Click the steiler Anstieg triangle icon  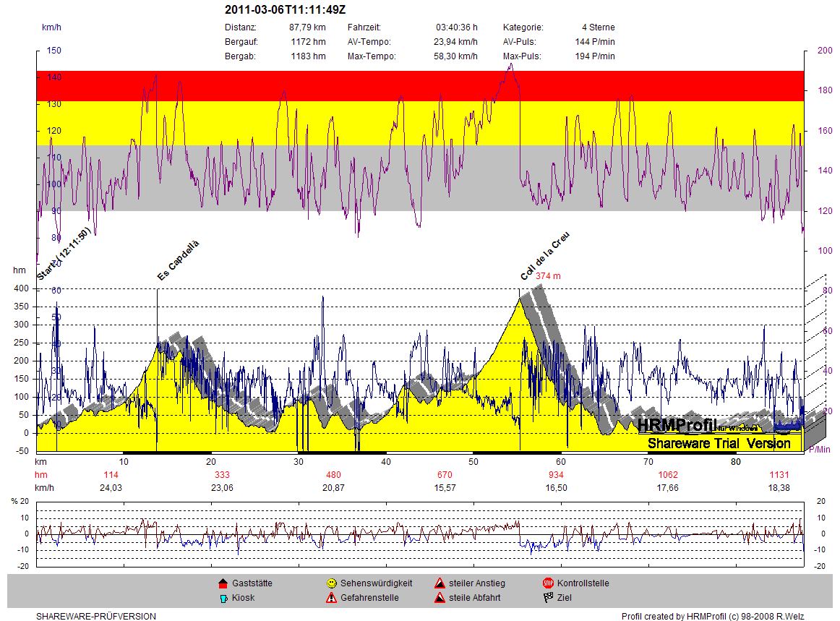coord(440,583)
